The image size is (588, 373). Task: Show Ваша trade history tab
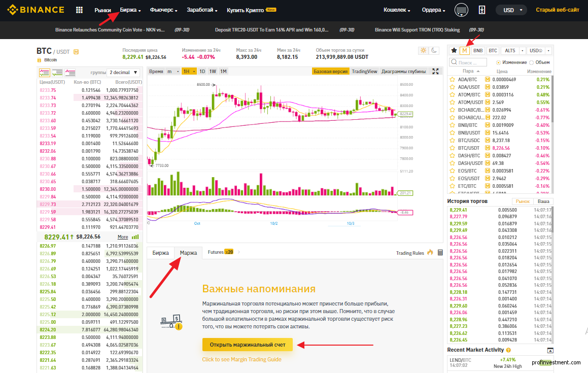pyautogui.click(x=543, y=201)
